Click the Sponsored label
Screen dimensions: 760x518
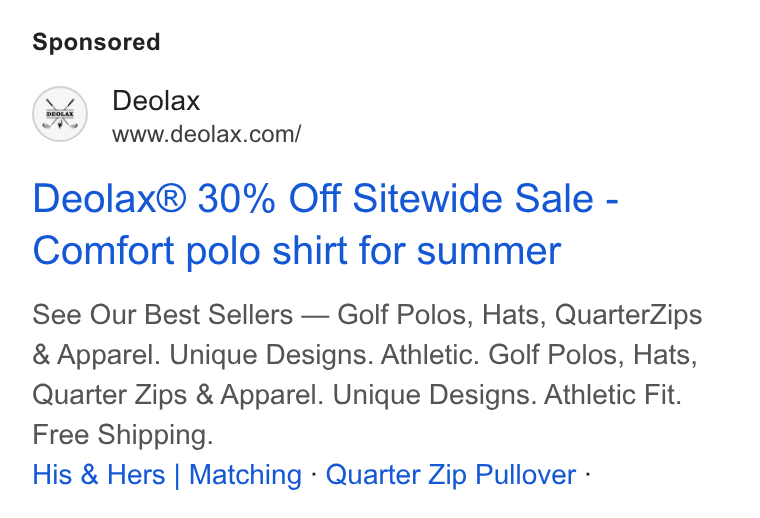(x=96, y=42)
